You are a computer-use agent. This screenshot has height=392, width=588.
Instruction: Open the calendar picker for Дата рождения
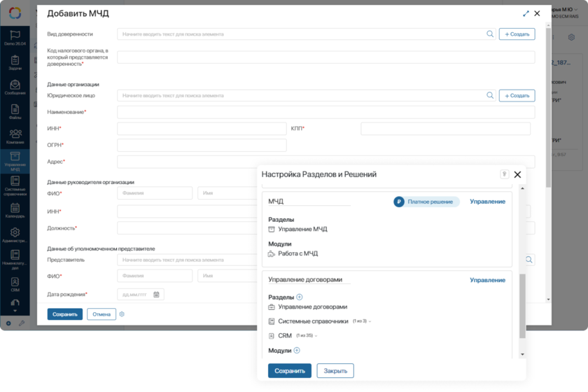coord(157,295)
